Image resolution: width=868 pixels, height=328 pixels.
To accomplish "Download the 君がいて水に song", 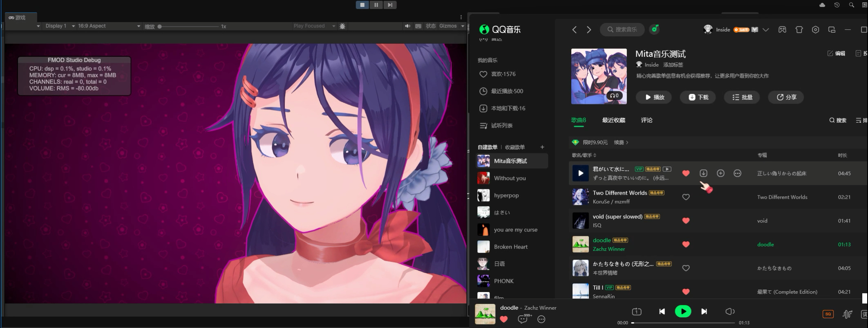I will coord(703,173).
